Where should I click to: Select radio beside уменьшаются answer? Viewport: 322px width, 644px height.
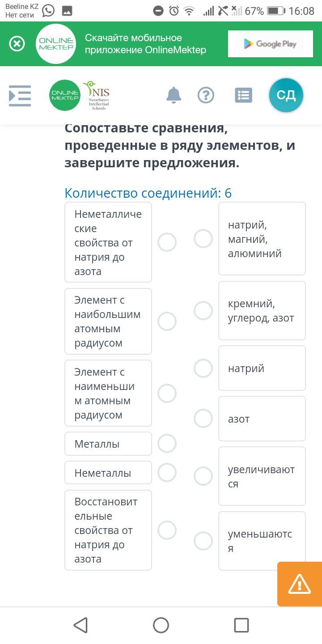[x=203, y=541]
